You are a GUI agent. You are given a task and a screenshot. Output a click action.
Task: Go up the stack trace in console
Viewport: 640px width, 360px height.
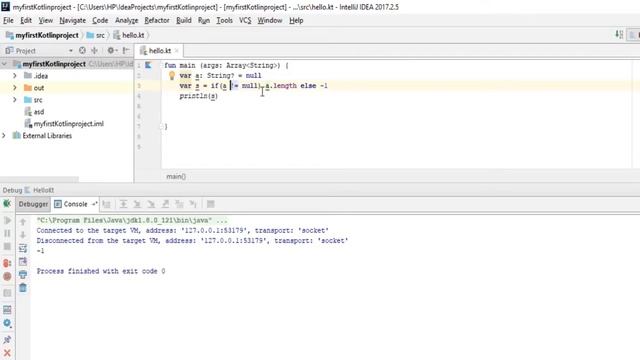point(23,222)
